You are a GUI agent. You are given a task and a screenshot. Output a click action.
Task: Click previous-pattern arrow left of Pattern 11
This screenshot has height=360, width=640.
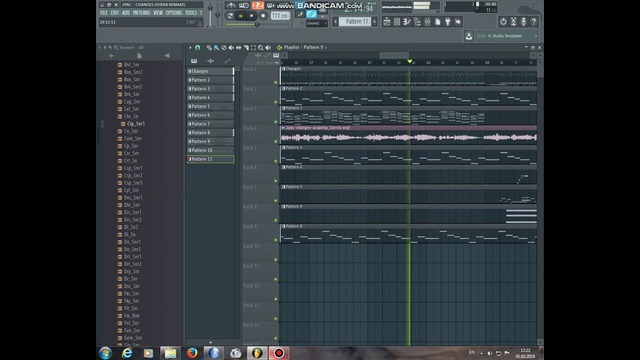point(336,21)
